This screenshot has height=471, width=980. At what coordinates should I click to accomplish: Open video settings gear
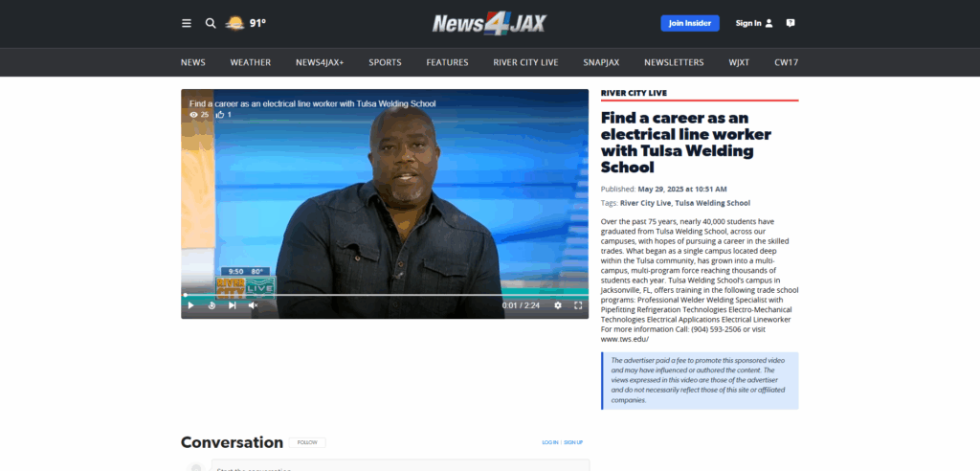[x=558, y=305]
